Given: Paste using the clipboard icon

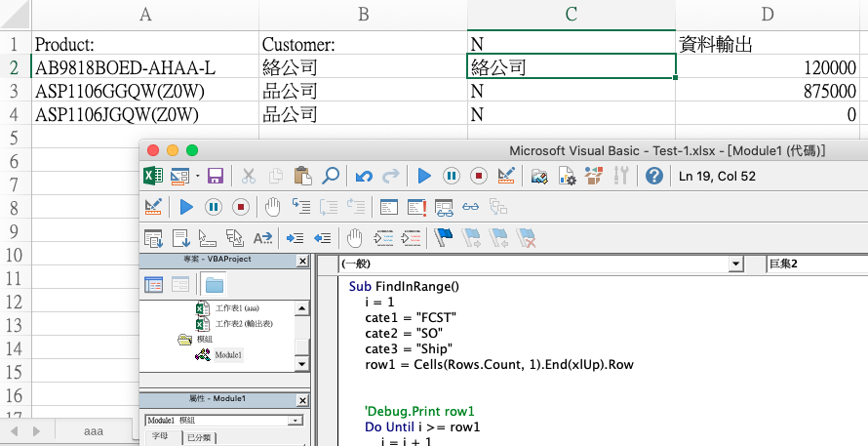Looking at the screenshot, I should 302,177.
